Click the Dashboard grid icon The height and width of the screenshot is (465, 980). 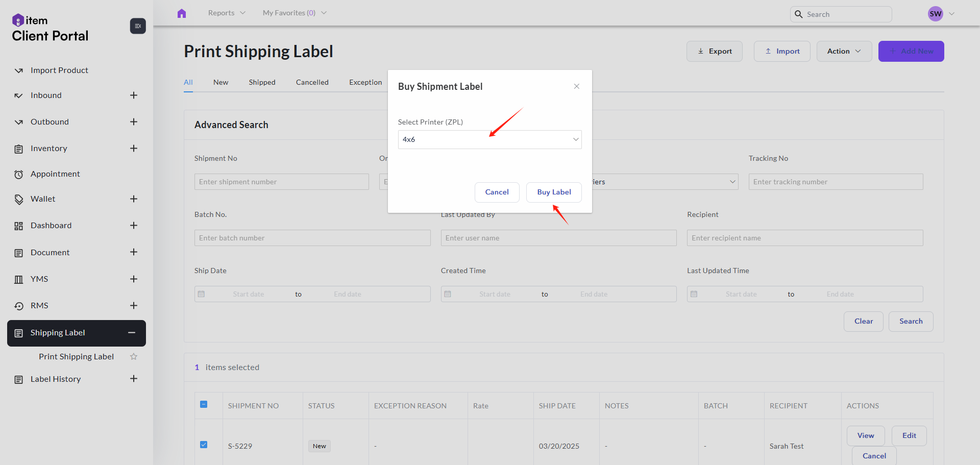click(19, 226)
